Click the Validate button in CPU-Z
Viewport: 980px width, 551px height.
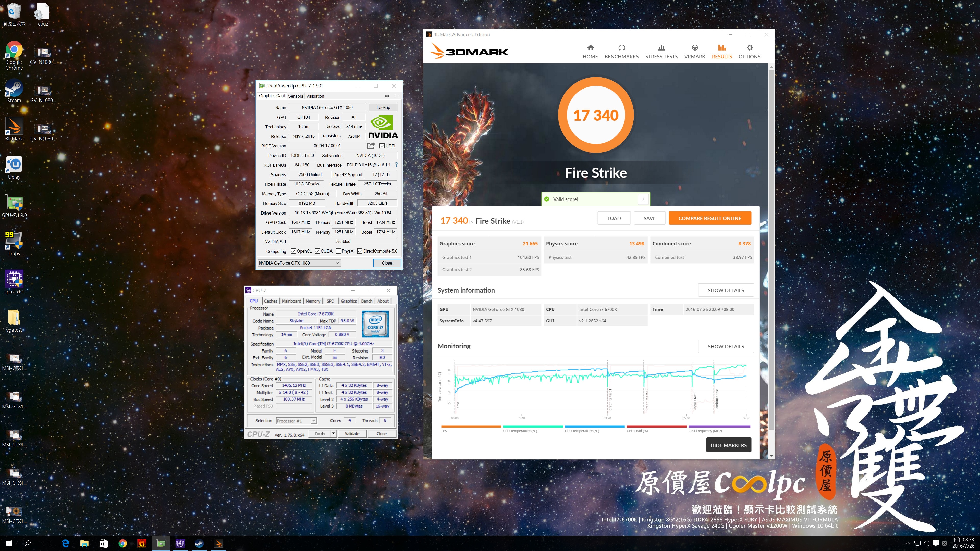pyautogui.click(x=352, y=433)
